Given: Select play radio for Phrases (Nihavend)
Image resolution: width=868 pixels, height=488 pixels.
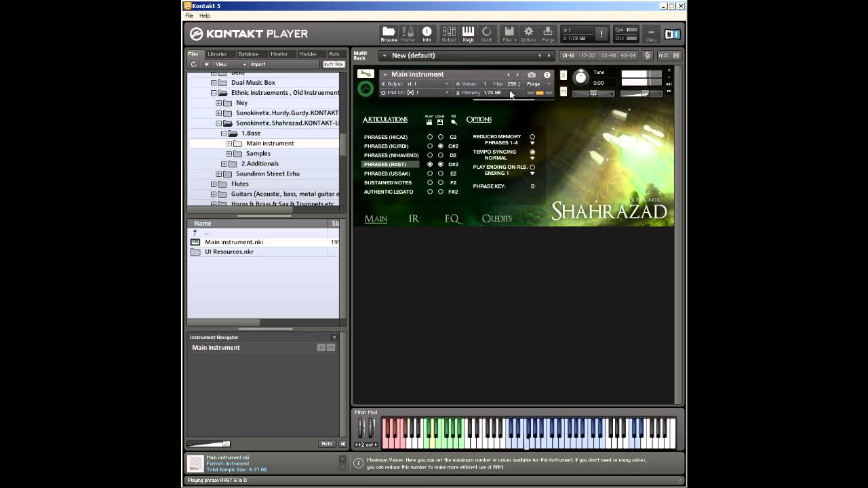Looking at the screenshot, I should [x=430, y=155].
